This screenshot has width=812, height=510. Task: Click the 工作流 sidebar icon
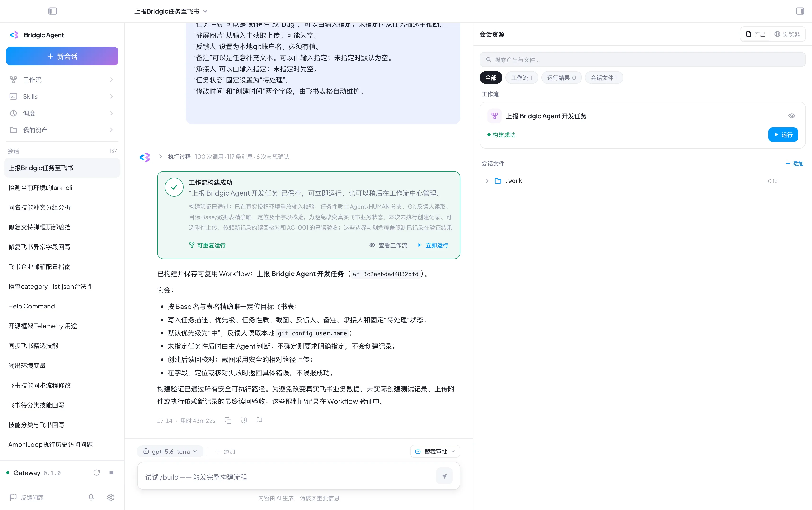point(14,80)
